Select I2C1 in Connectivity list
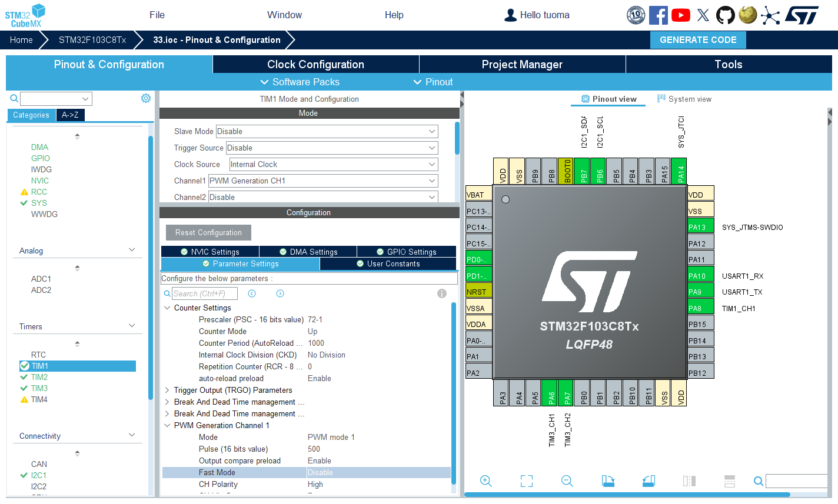This screenshot has height=504, width=838. point(39,475)
